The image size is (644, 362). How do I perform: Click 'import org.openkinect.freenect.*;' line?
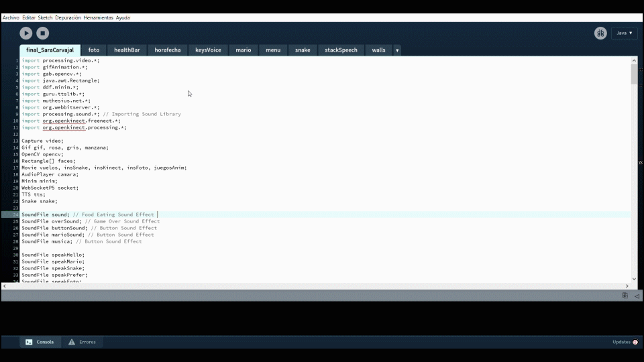(71, 121)
